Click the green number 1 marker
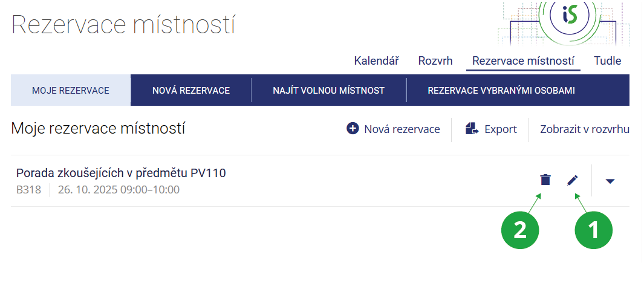 click(593, 230)
